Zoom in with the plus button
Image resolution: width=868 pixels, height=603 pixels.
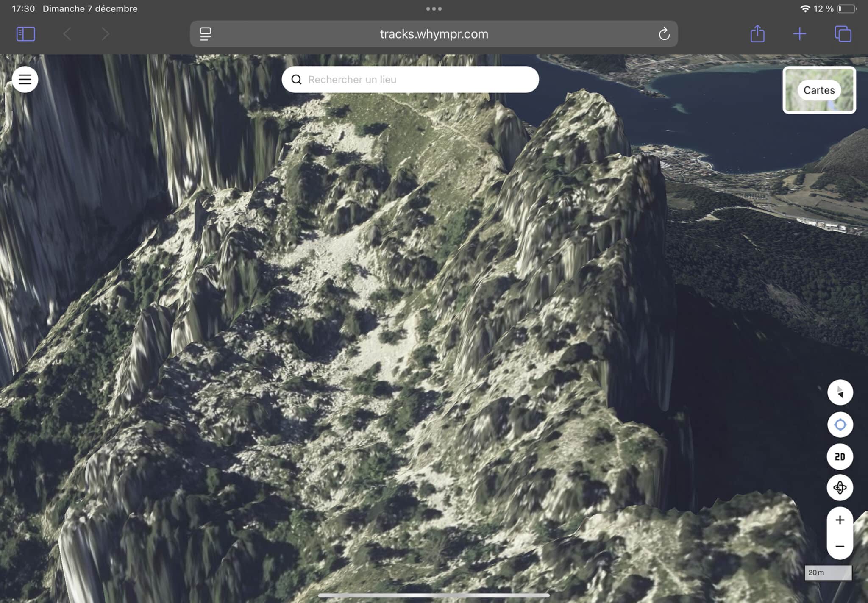pos(840,520)
